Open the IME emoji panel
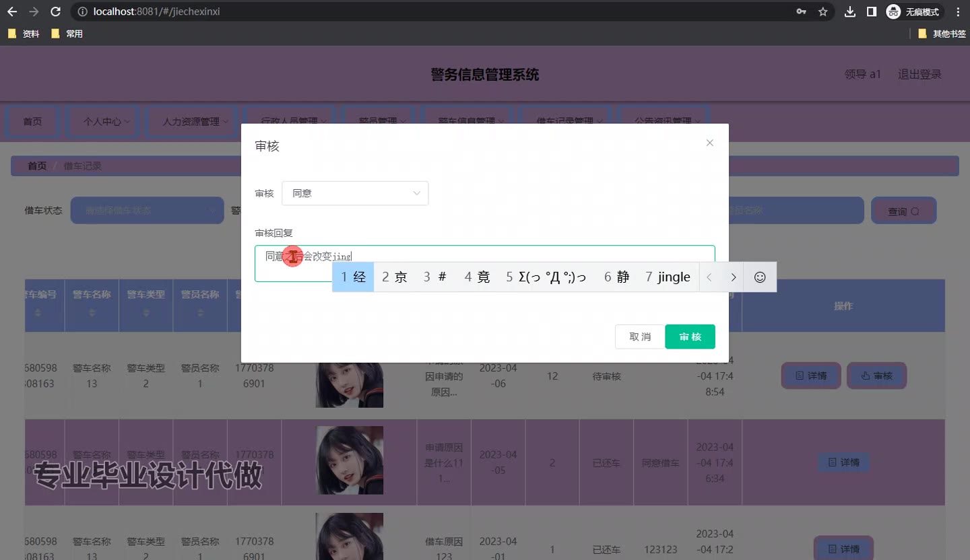Viewport: 970px width, 560px height. click(760, 277)
